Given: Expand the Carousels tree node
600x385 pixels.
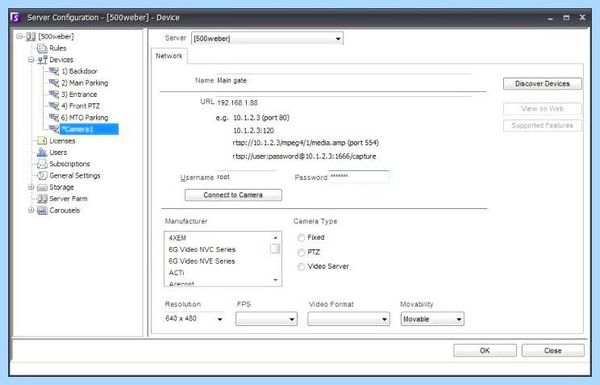Looking at the screenshot, I should 31,210.
